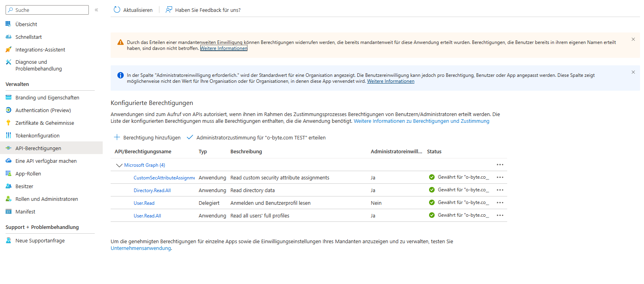This screenshot has width=644, height=284.
Task: Close the blue information banner
Action: pos(633,72)
